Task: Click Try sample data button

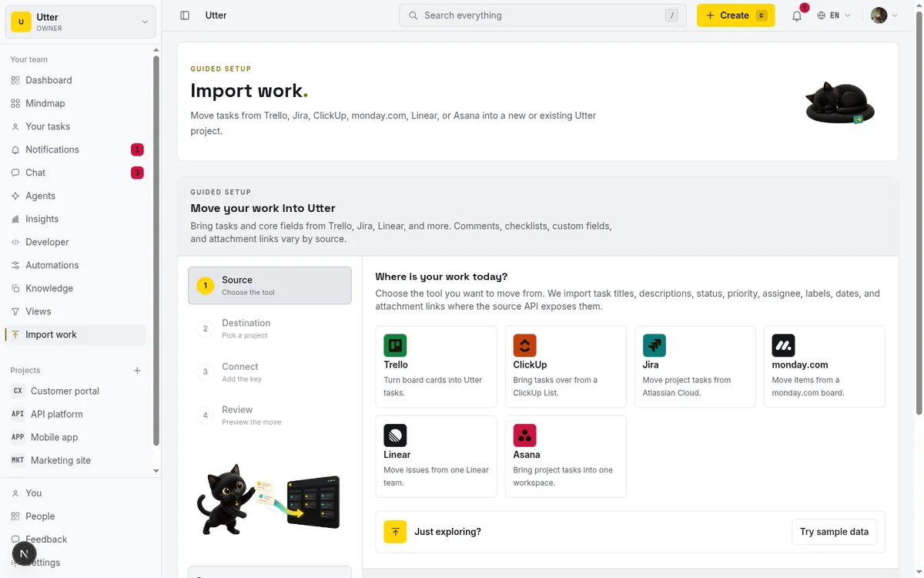Action: 834,532
